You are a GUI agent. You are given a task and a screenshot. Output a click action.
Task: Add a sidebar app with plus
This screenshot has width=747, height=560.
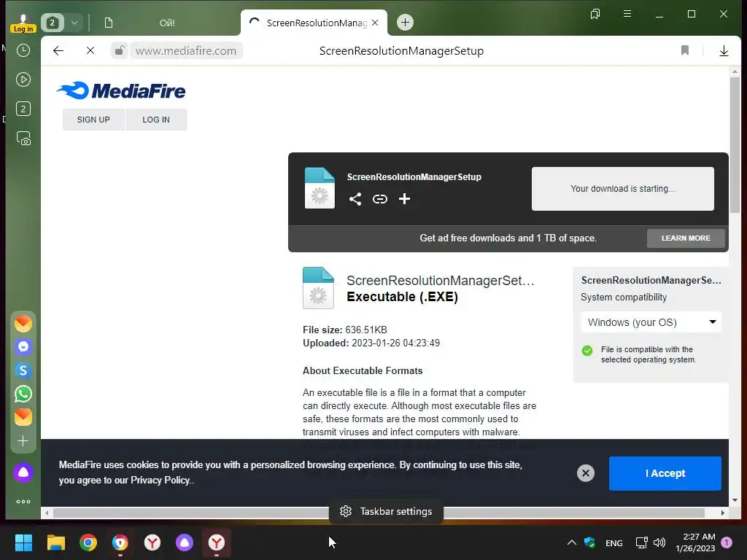[23, 441]
